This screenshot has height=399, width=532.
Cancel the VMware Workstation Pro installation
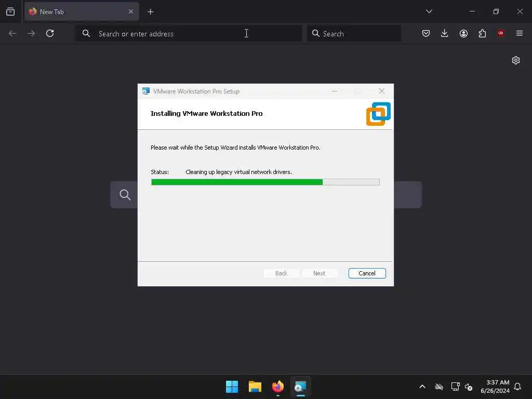click(x=367, y=273)
